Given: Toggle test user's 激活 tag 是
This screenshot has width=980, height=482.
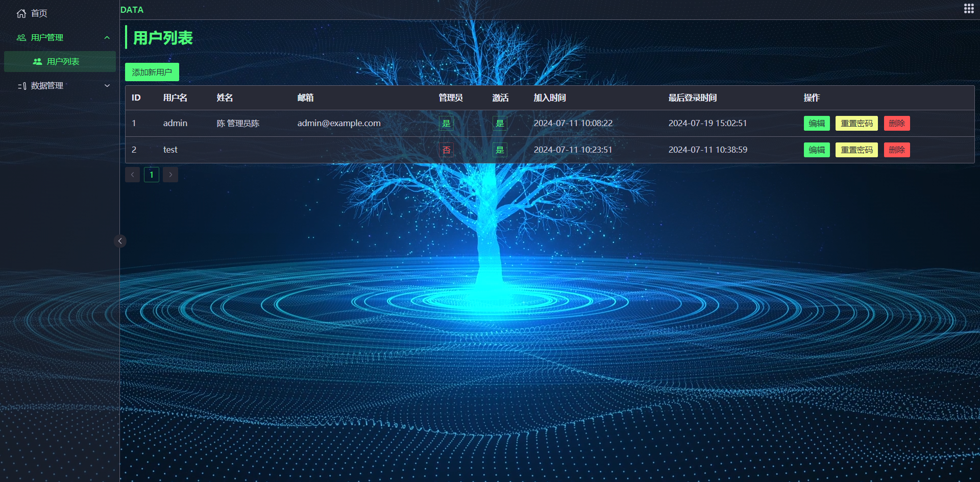Looking at the screenshot, I should 500,150.
